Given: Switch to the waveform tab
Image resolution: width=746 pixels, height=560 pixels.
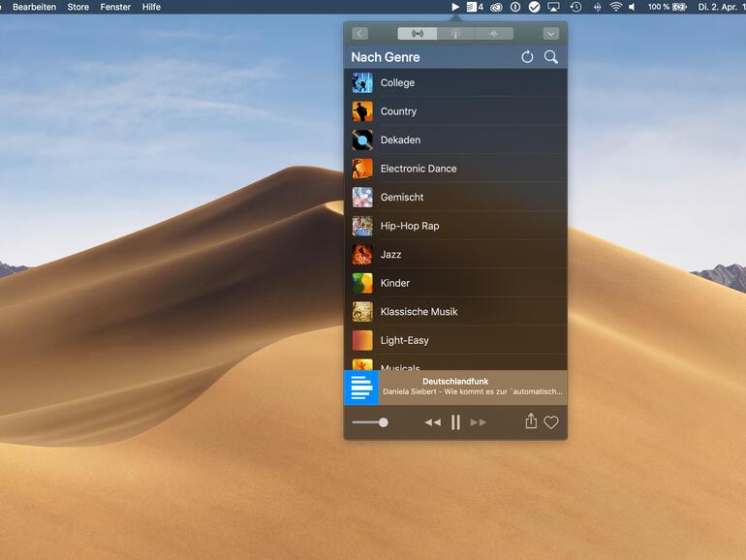Looking at the screenshot, I should click(493, 33).
